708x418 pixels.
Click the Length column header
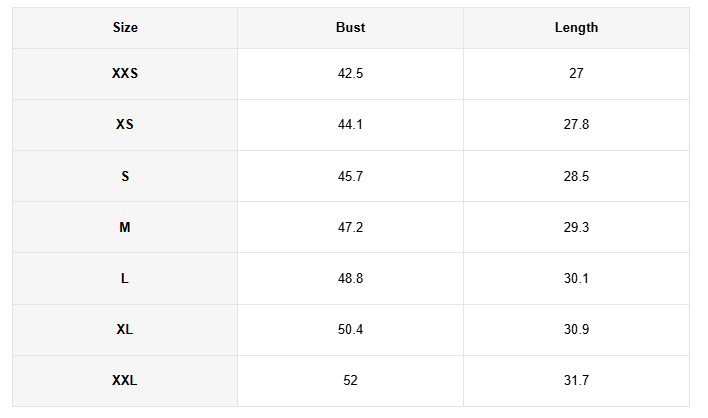576,28
